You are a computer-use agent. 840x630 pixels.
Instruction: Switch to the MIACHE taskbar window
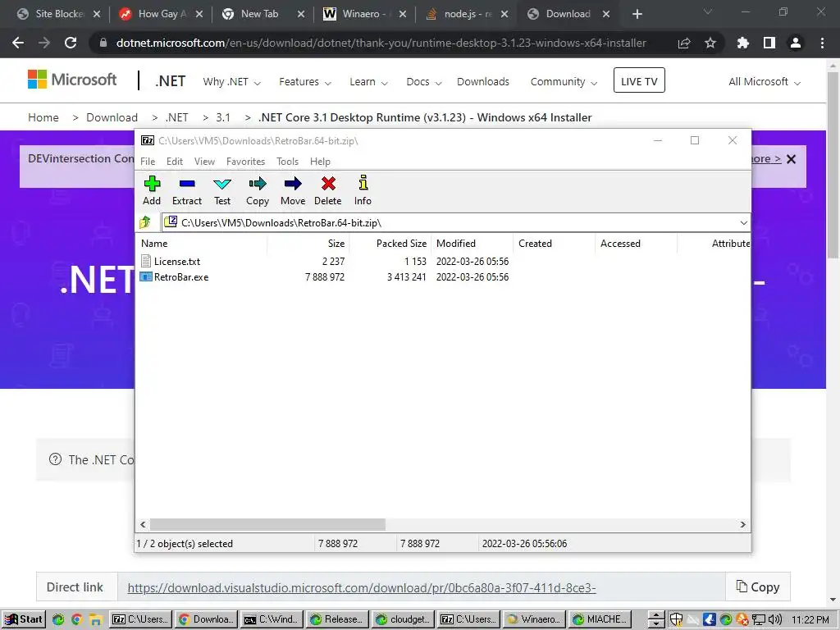(600, 620)
